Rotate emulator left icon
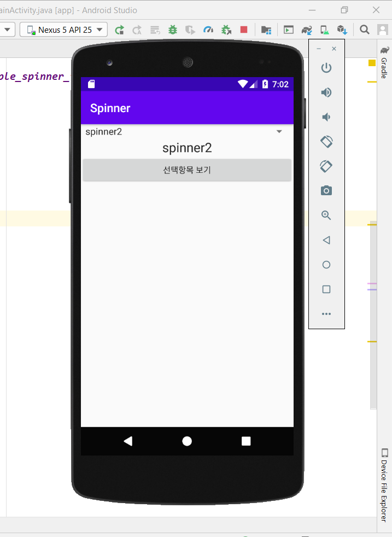The image size is (392, 537). (x=326, y=142)
